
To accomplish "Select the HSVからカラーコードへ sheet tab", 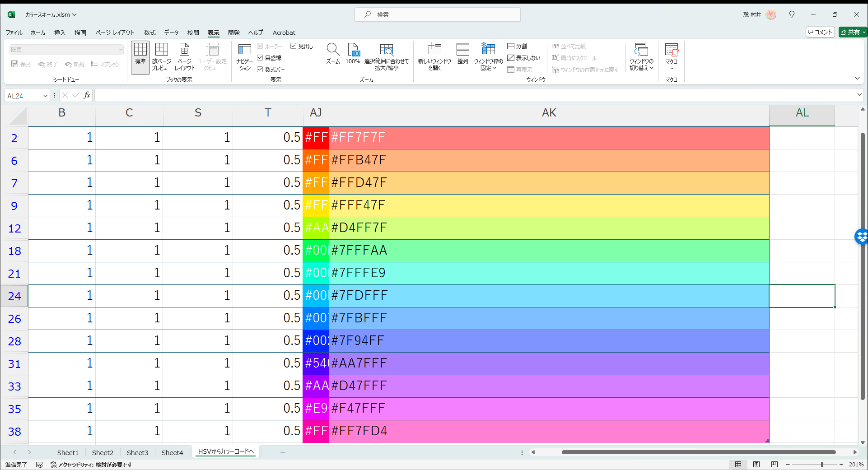I will click(x=226, y=451).
